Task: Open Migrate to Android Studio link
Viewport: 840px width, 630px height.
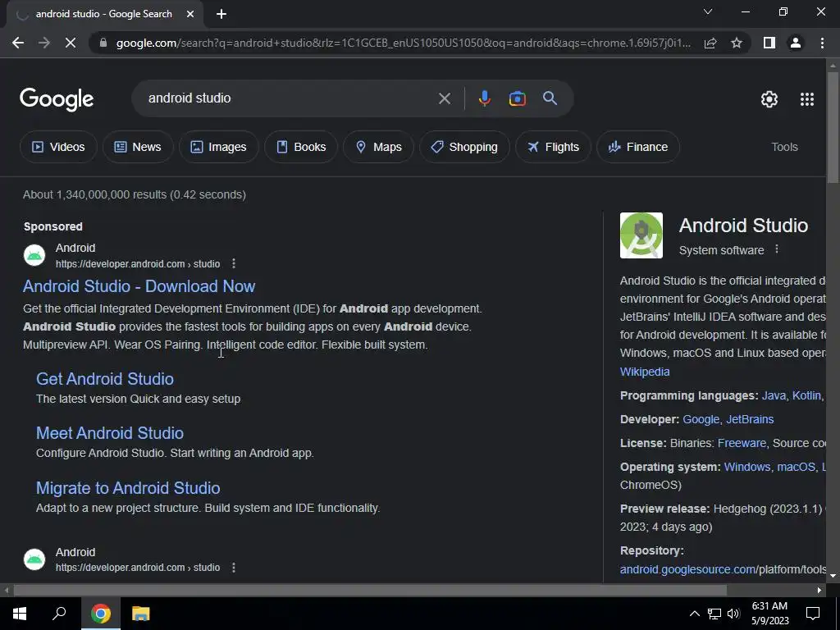Action: click(128, 488)
